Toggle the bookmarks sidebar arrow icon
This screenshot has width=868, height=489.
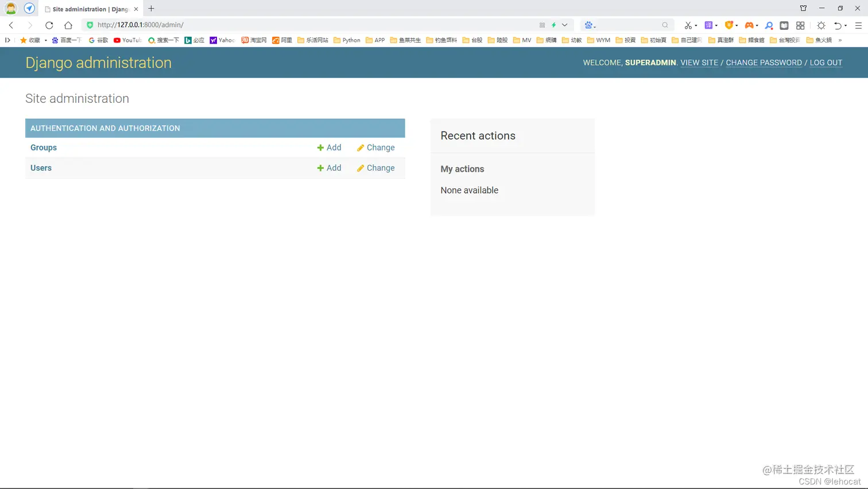click(x=7, y=40)
